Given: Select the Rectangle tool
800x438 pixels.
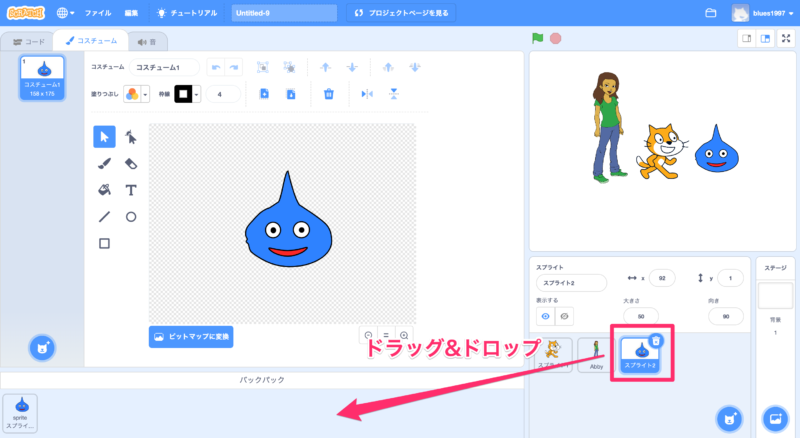Looking at the screenshot, I should tap(104, 242).
